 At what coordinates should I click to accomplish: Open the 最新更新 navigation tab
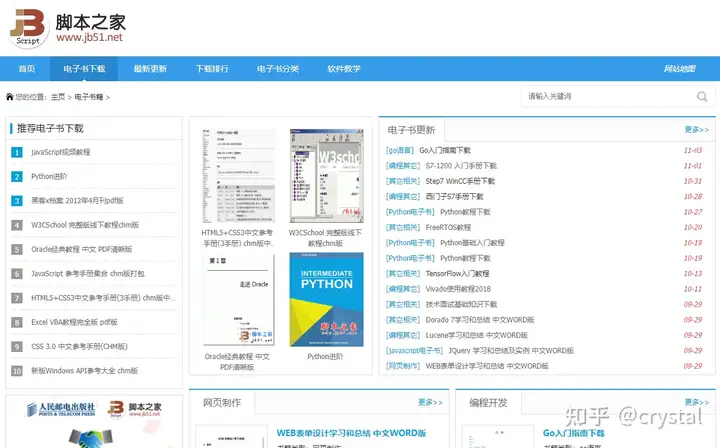click(x=150, y=69)
